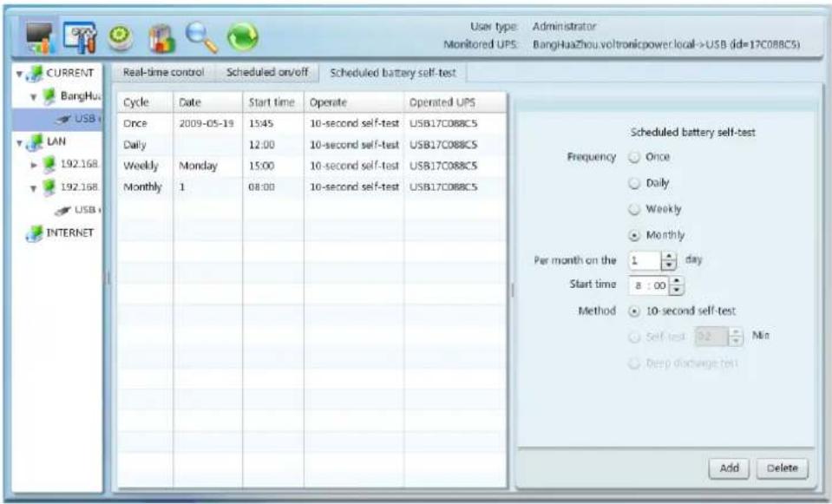This screenshot has height=504, width=832.
Task: Select the Once schedule row
Action: pyautogui.click(x=311, y=123)
